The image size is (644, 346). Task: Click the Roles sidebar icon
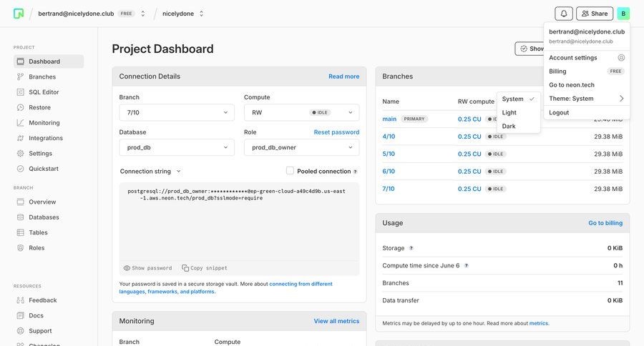point(21,248)
